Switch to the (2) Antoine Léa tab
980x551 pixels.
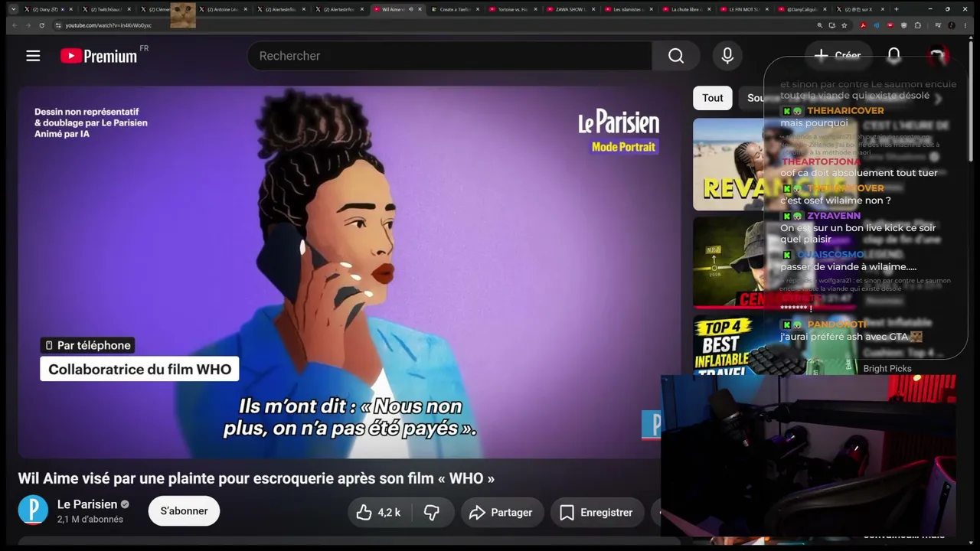[222, 9]
